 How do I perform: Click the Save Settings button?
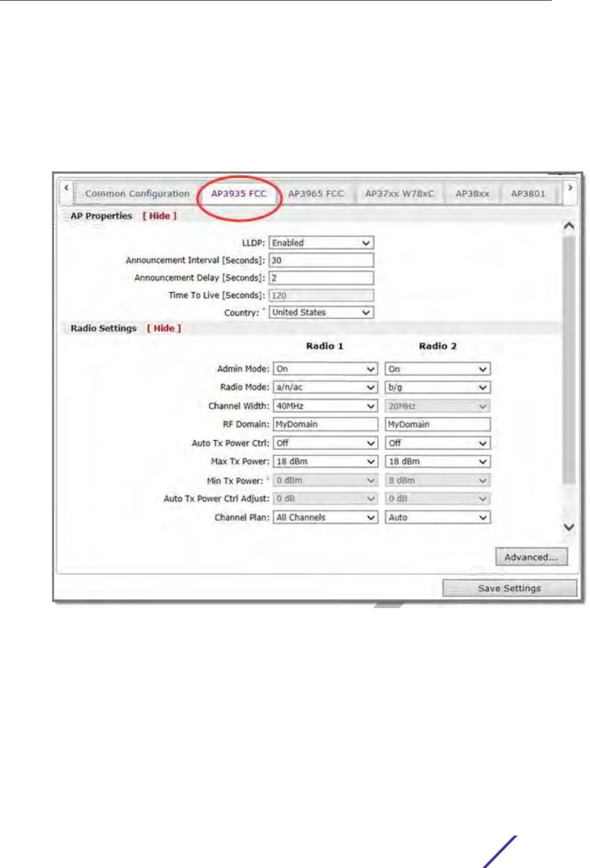(x=509, y=588)
